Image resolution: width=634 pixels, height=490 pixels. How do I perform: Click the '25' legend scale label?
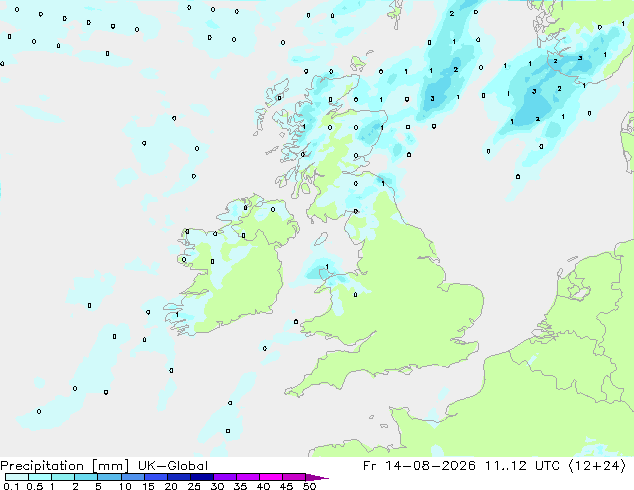[x=194, y=486]
